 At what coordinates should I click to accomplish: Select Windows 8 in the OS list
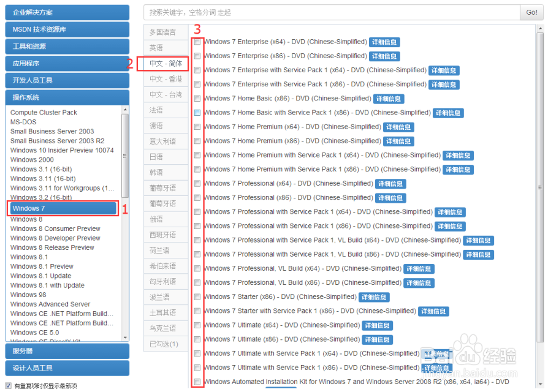[26, 219]
